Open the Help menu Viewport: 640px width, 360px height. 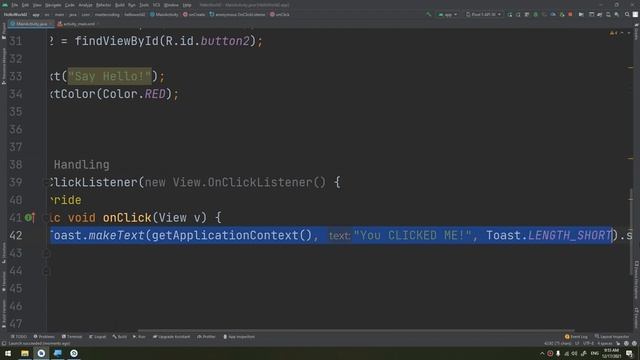pos(187,5)
